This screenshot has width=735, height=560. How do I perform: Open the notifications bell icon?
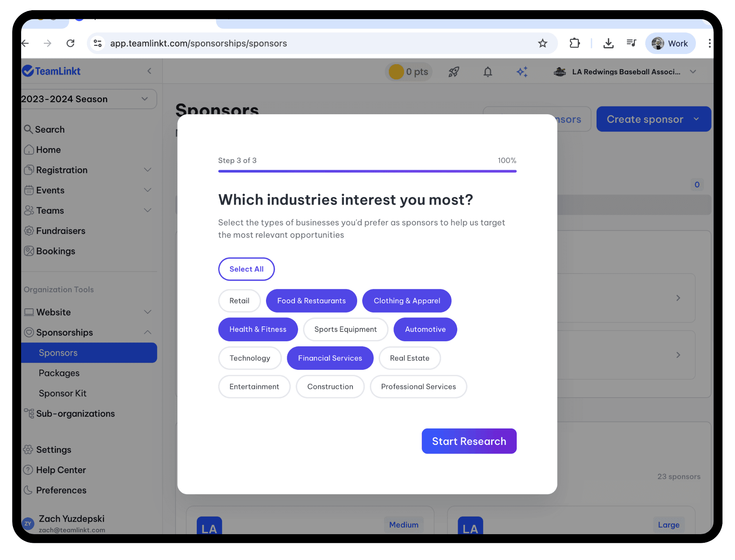coord(487,72)
